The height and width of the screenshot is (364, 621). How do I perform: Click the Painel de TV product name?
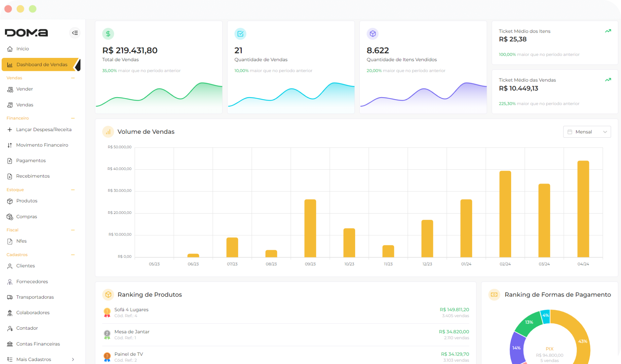coord(129,354)
